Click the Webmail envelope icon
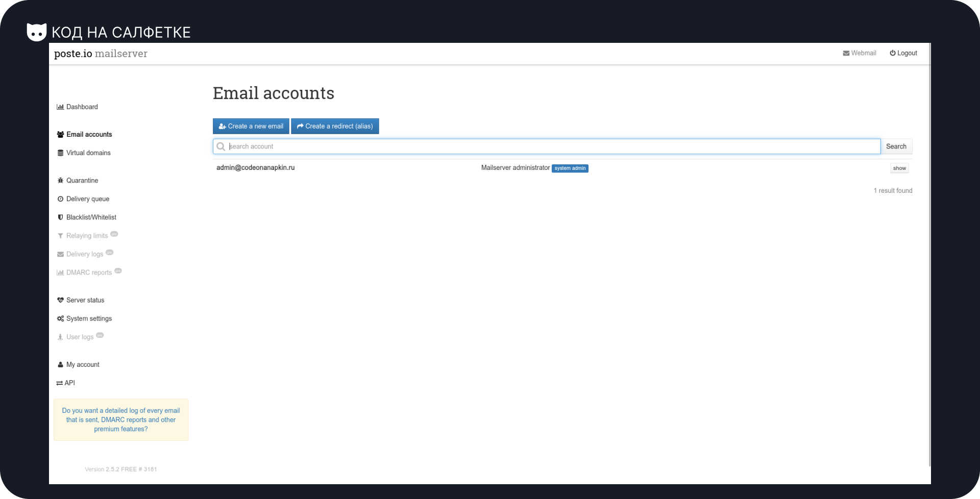The height and width of the screenshot is (499, 980). tap(846, 53)
